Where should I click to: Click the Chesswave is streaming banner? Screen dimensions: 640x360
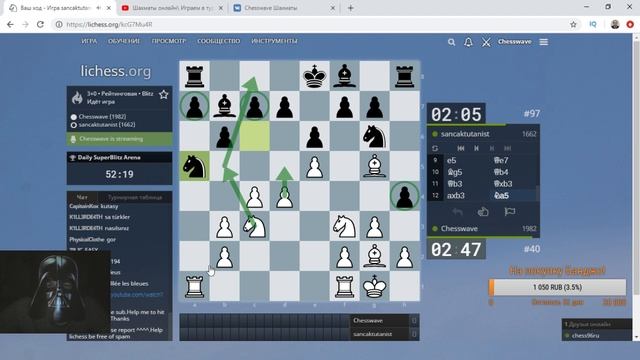(119, 139)
